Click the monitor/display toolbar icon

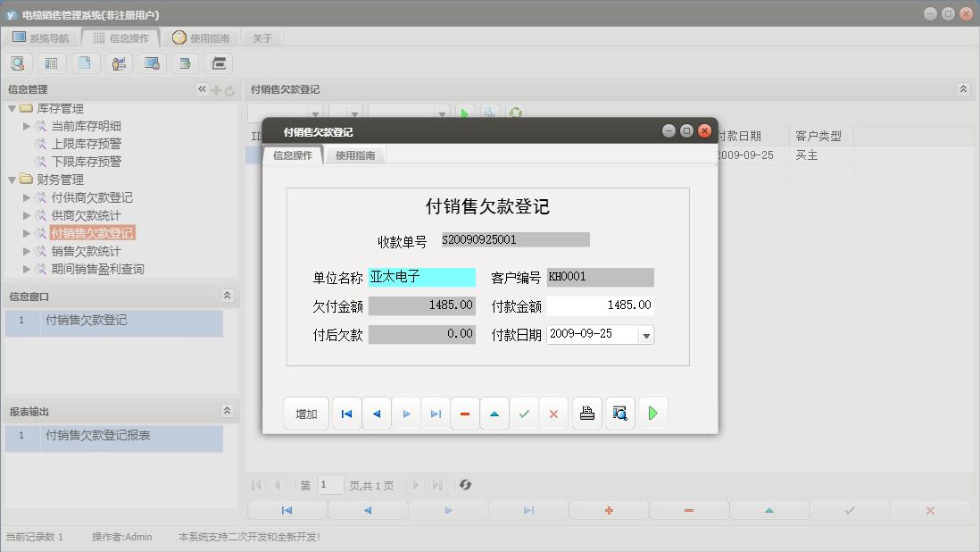152,63
